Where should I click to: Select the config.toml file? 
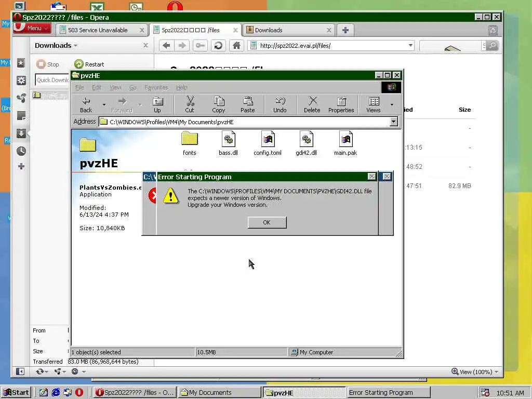268,143
